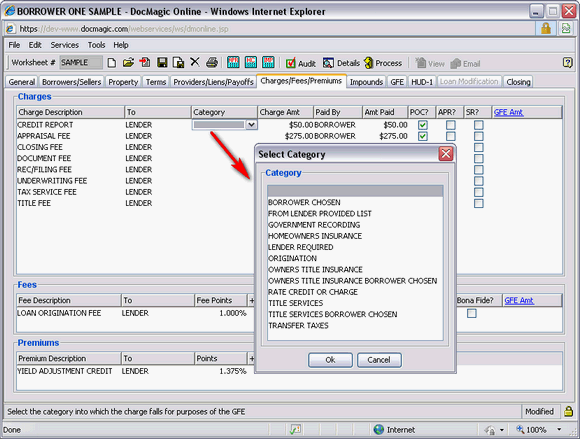Toggle POC checkbox for CREDIT REPORT

pos(422,125)
